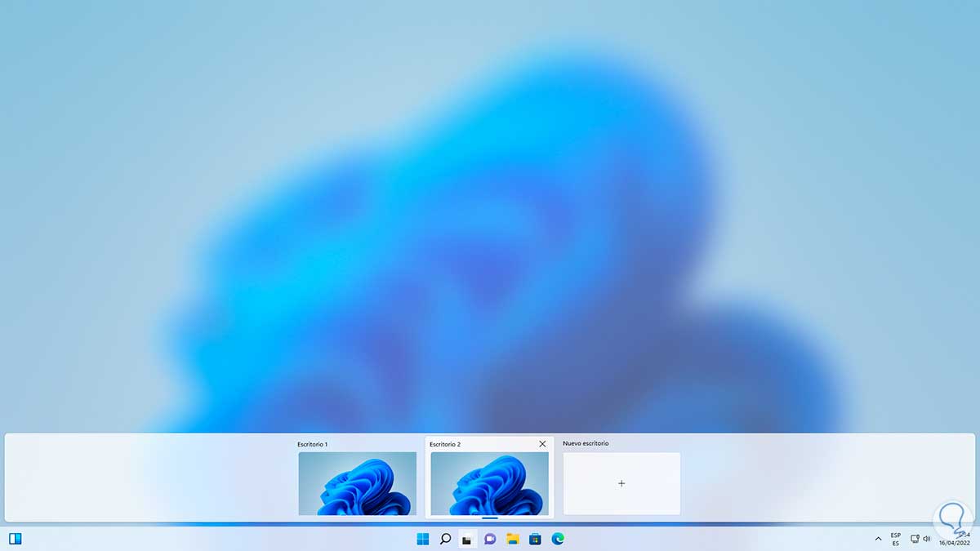The image size is (980, 551).
Task: Add a new desktop with plus tile
Action: 621,483
